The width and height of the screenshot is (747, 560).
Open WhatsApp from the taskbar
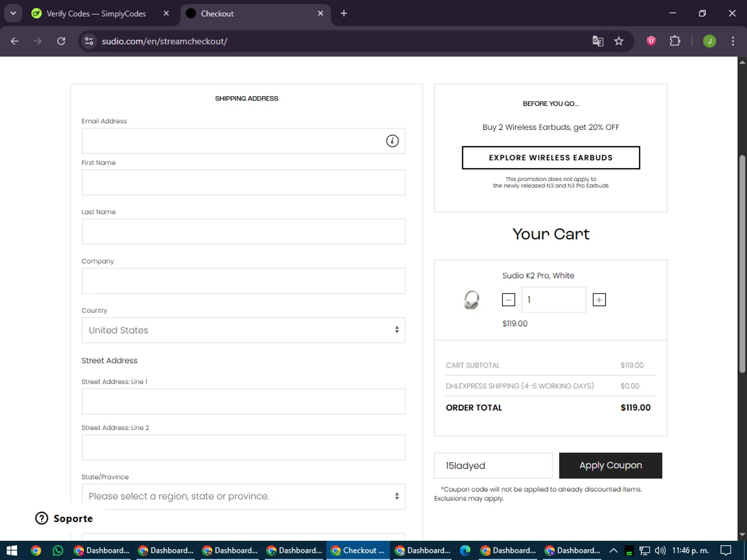(58, 551)
